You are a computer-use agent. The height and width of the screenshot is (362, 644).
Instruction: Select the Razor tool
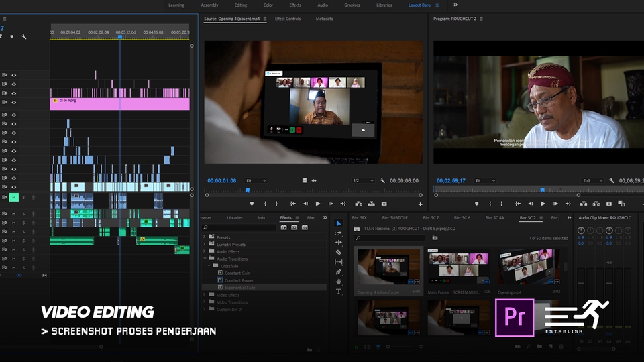(x=338, y=253)
